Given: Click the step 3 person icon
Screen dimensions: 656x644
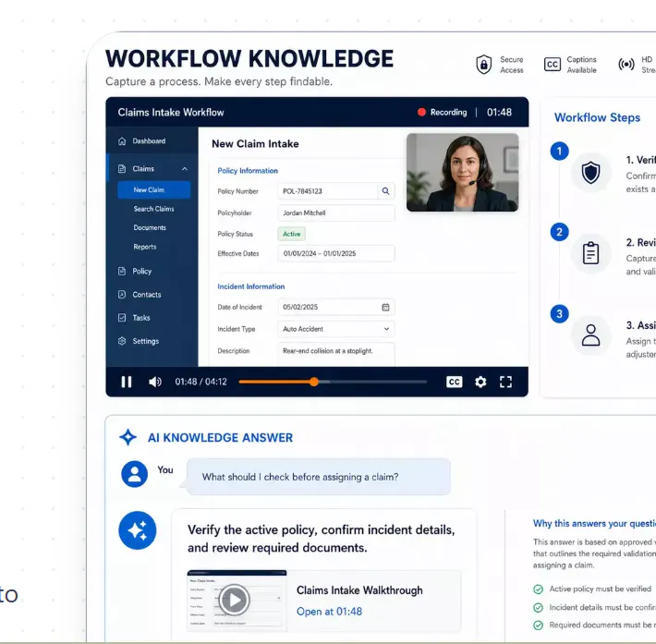Looking at the screenshot, I should [x=590, y=335].
